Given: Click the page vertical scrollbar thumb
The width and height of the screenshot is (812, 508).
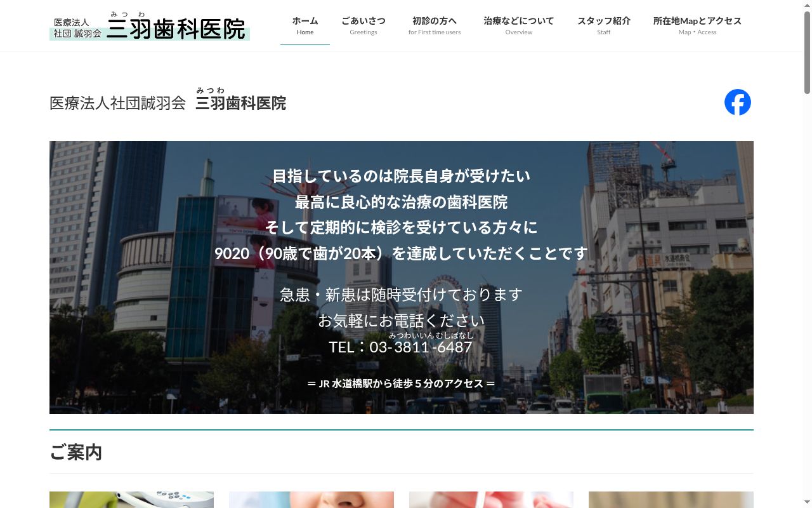Looking at the screenshot, I should coord(807,52).
